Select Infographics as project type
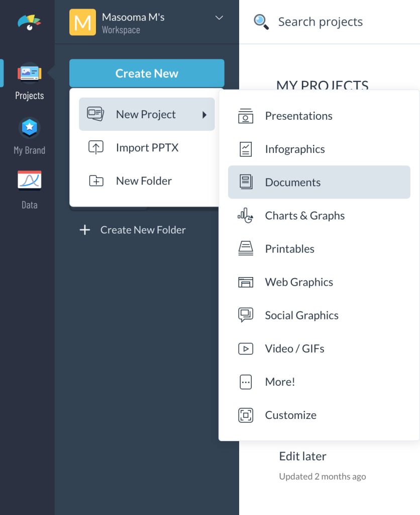This screenshot has height=515, width=420. (x=294, y=149)
